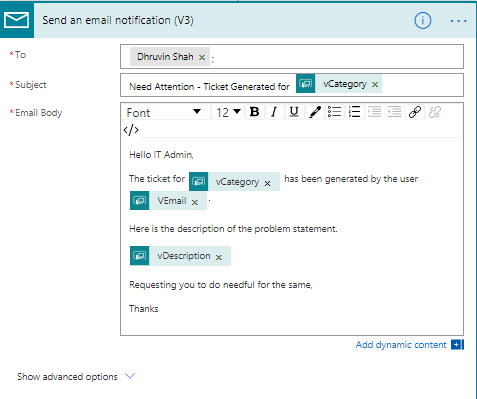
Task: Remove vCategory token from email body
Action: [267, 183]
